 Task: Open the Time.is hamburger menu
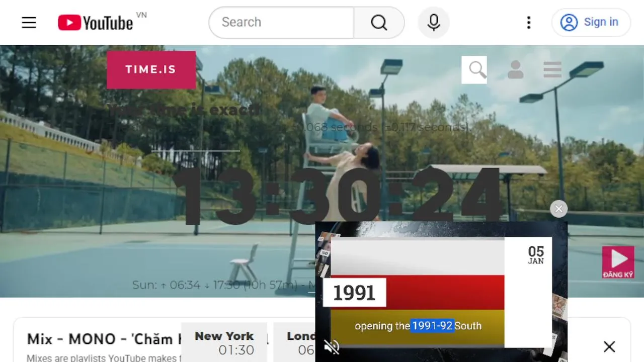552,69
